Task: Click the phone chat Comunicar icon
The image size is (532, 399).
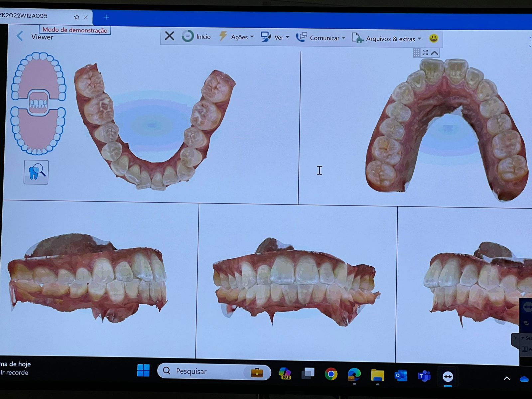Action: click(301, 37)
